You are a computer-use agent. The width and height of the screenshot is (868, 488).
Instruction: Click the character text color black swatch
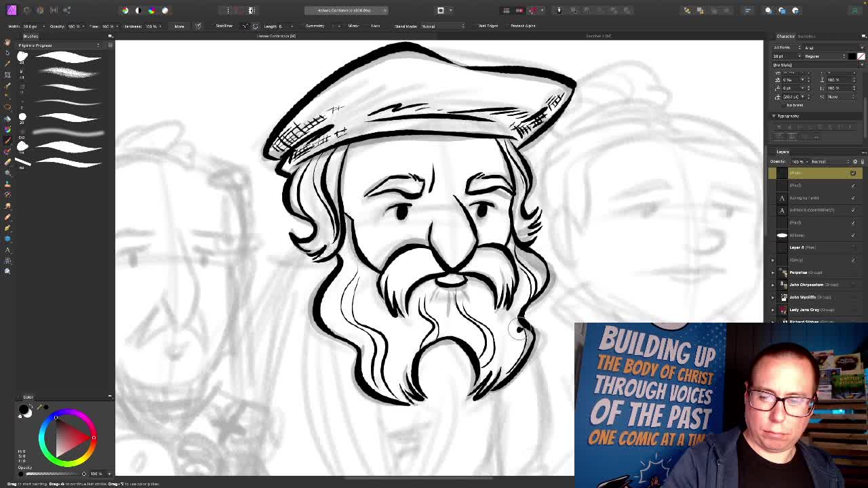[852, 56]
